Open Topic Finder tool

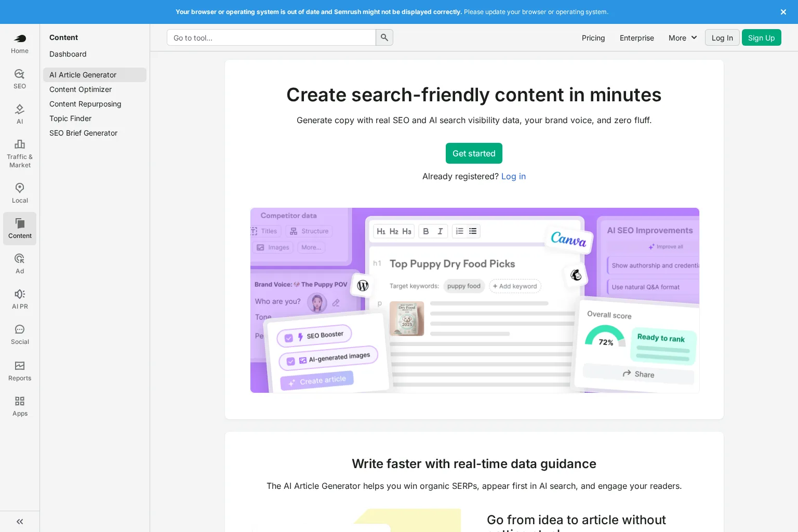95,118
